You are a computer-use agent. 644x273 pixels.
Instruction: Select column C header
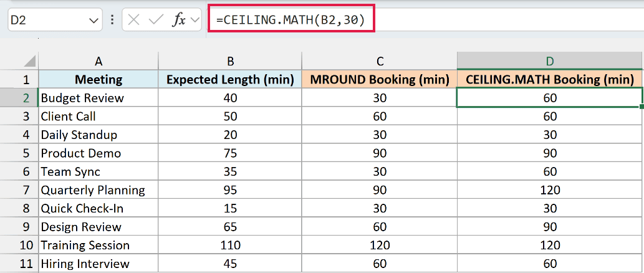(x=380, y=61)
